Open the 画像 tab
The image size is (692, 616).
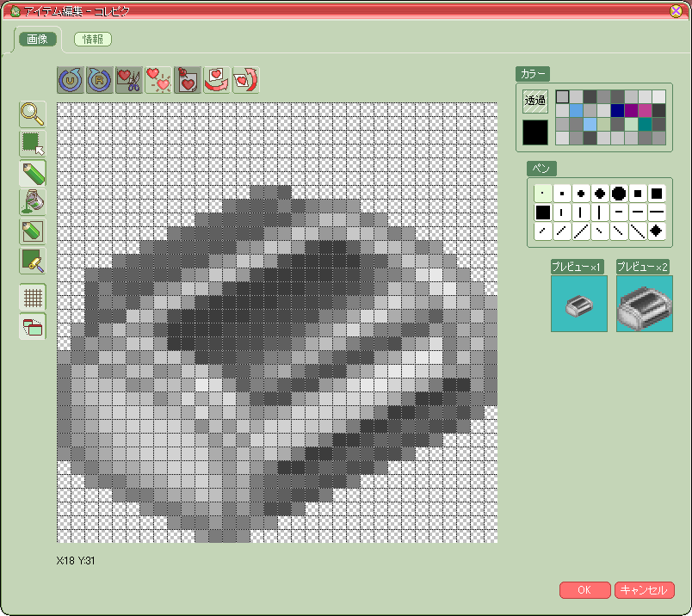(37, 39)
